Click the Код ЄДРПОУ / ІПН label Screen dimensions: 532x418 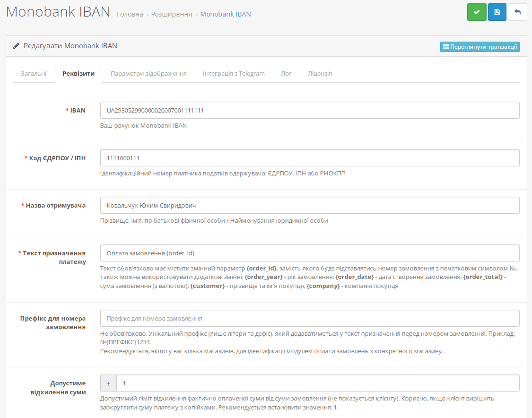[x=57, y=158]
